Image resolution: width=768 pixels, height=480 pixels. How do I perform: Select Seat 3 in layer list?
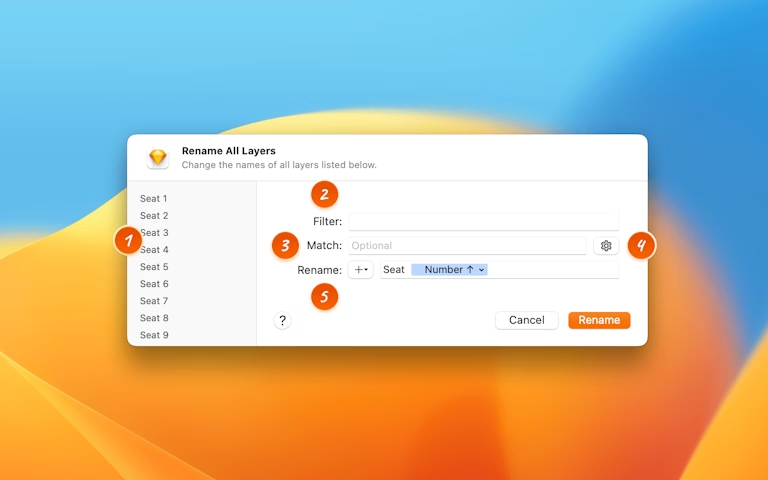pyautogui.click(x=154, y=233)
